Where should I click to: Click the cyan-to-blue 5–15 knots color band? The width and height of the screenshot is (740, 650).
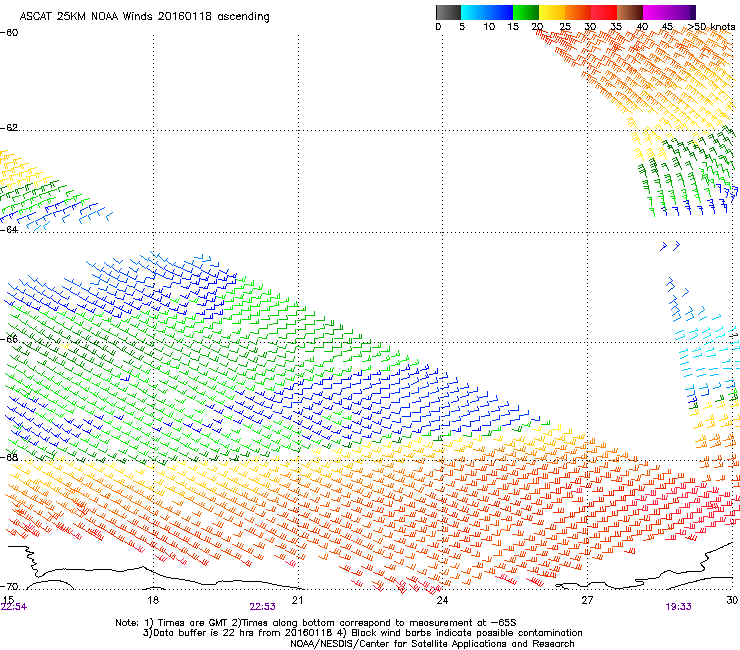pos(487,12)
